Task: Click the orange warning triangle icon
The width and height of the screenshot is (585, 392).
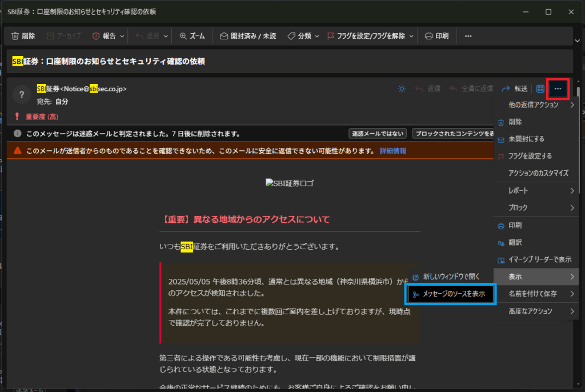Action: [x=17, y=150]
